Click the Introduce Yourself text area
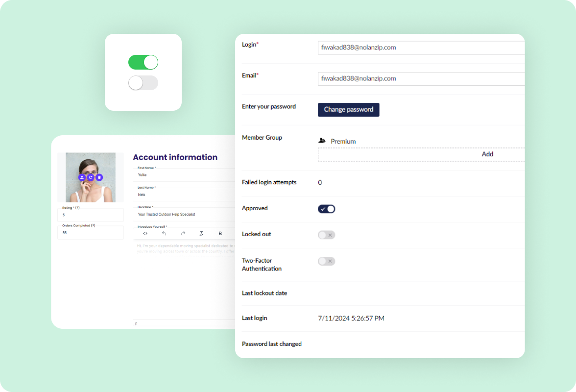Viewport: 576px width, 392px height. click(185, 274)
